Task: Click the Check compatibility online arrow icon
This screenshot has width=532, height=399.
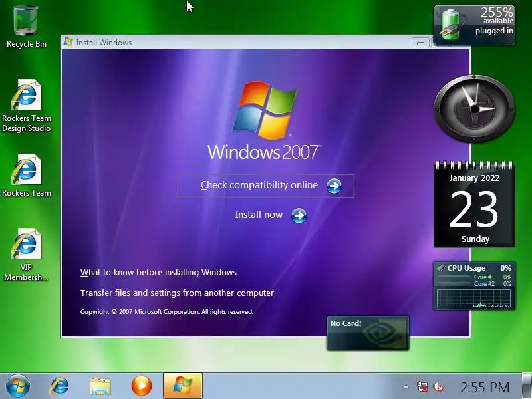Action: (334, 186)
